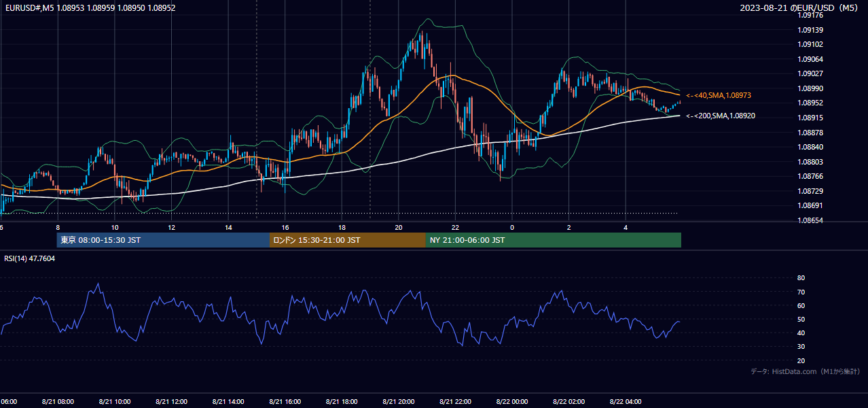Click hour tick 22 under the price chart

tap(455, 227)
